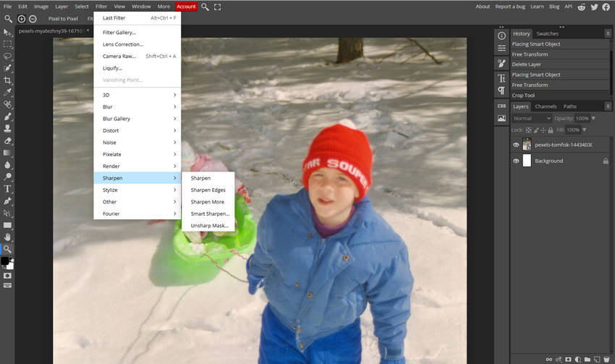Viewport: 615px width, 364px height.
Task: Click the Account button
Action: pyautogui.click(x=186, y=7)
